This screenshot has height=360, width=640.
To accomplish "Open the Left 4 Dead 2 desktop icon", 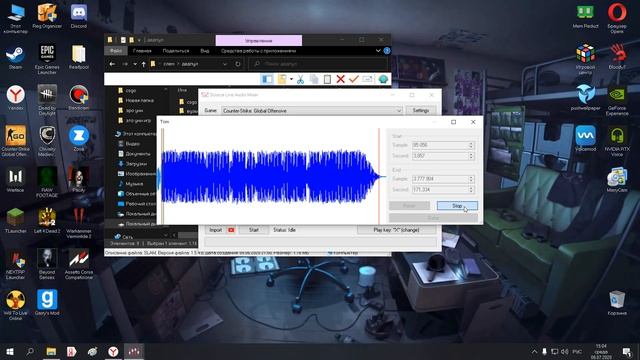I will pos(47,221).
